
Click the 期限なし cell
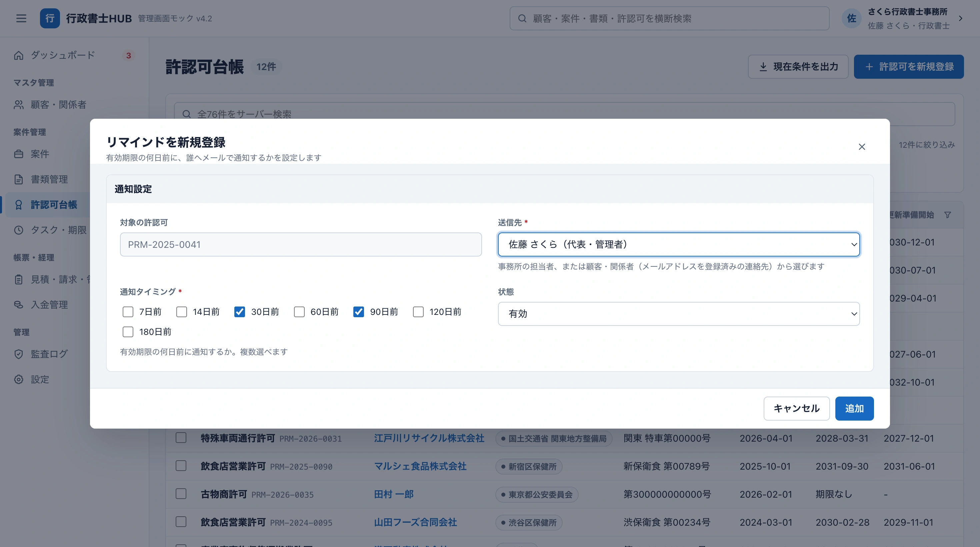click(834, 495)
